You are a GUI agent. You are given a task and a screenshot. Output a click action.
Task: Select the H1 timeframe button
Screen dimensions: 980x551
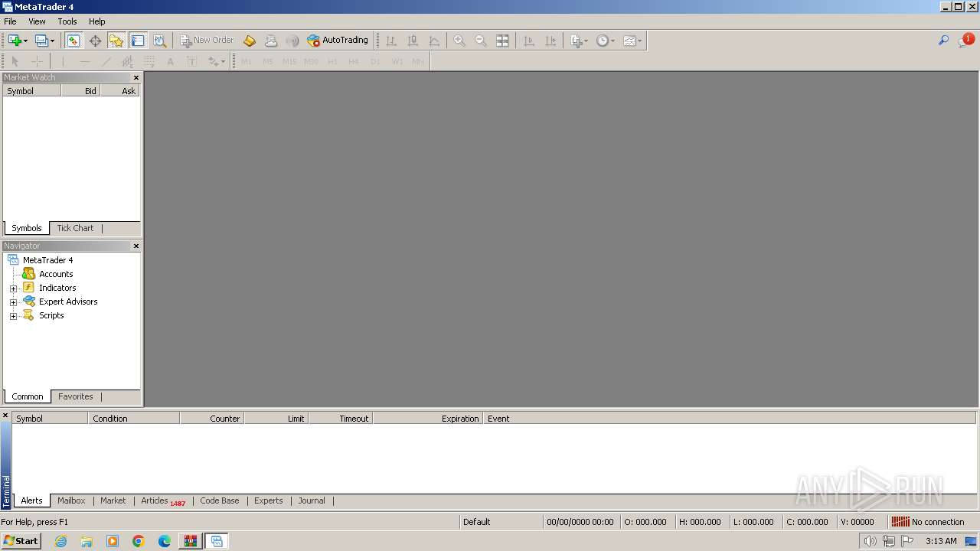[x=332, y=61]
